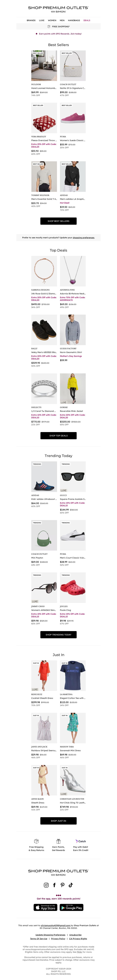
Task: Follow the shopping preferences link
Action: tap(84, 237)
